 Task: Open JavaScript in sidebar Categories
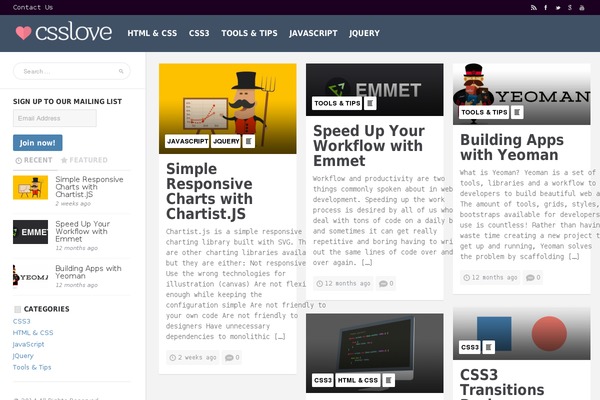point(28,344)
